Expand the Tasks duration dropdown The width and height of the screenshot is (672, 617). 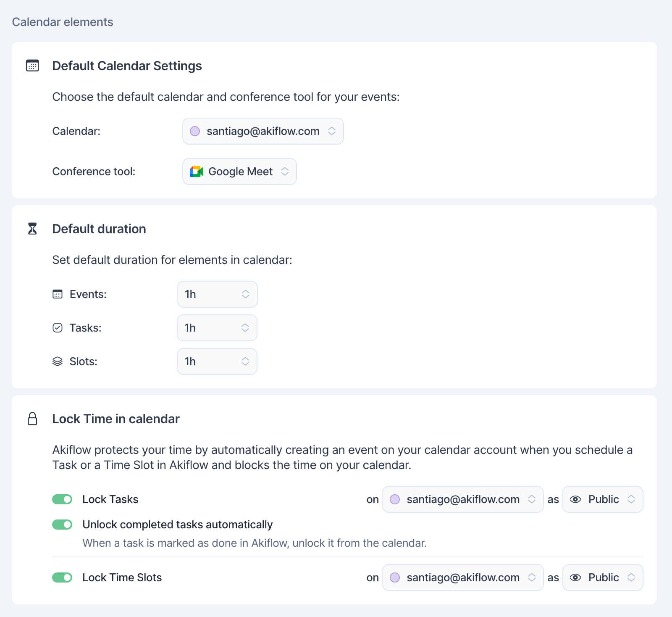point(217,328)
